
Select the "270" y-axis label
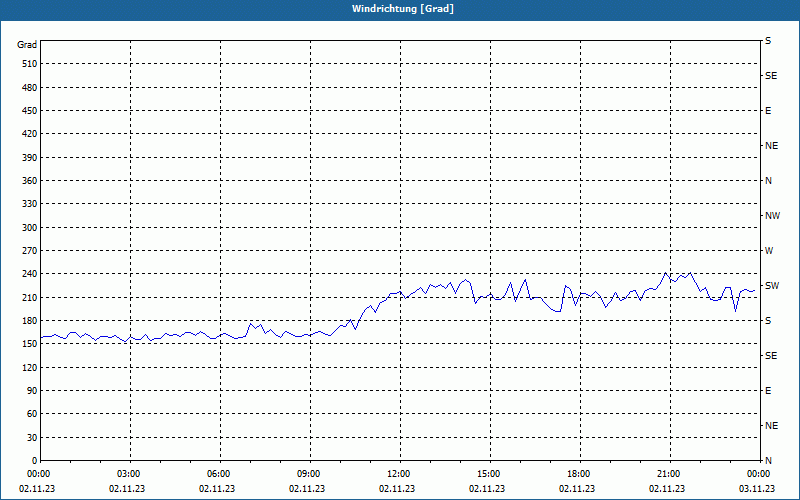[30, 251]
